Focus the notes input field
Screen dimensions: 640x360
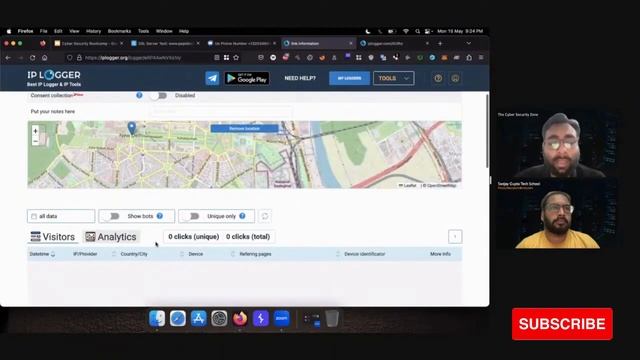tap(220, 111)
